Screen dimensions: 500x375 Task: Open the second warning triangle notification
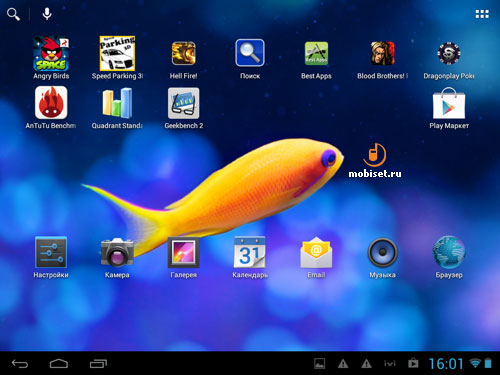point(366,364)
